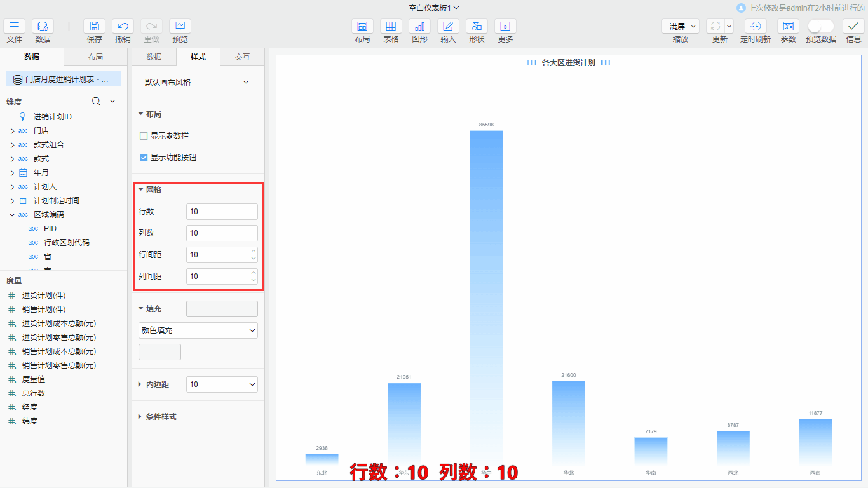Open the Shape component icon
This screenshot has width=868, height=488.
click(x=477, y=27)
